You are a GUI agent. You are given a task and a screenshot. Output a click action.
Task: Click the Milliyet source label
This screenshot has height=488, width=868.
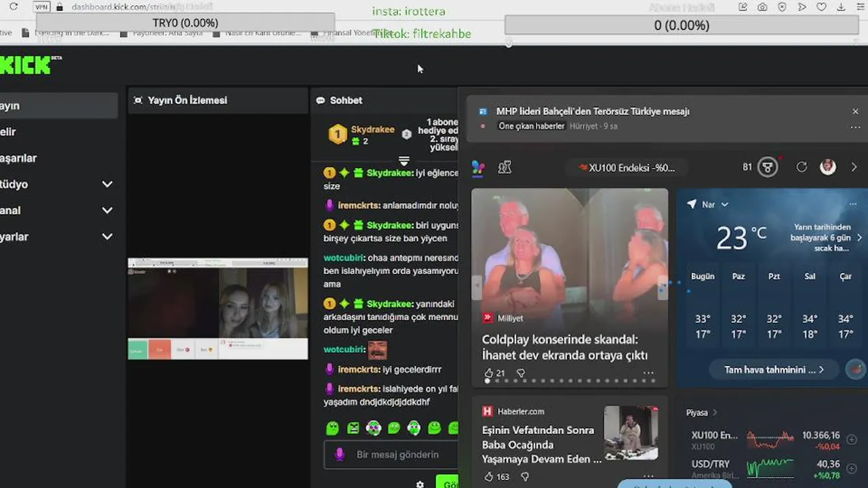pos(510,318)
